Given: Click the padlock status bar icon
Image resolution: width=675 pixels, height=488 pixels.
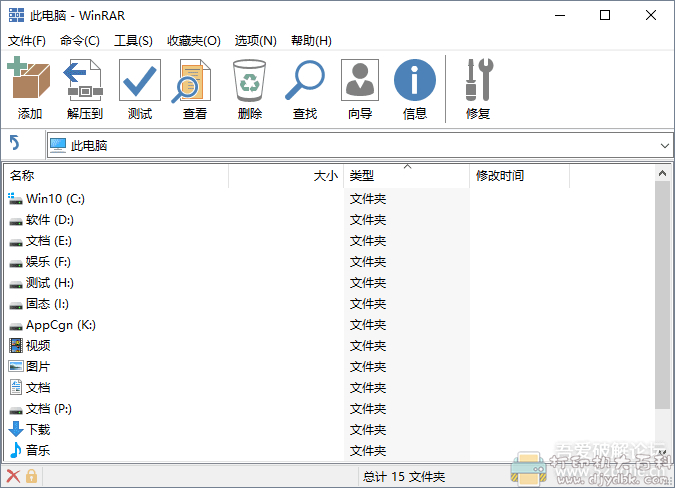Looking at the screenshot, I should point(31,476).
